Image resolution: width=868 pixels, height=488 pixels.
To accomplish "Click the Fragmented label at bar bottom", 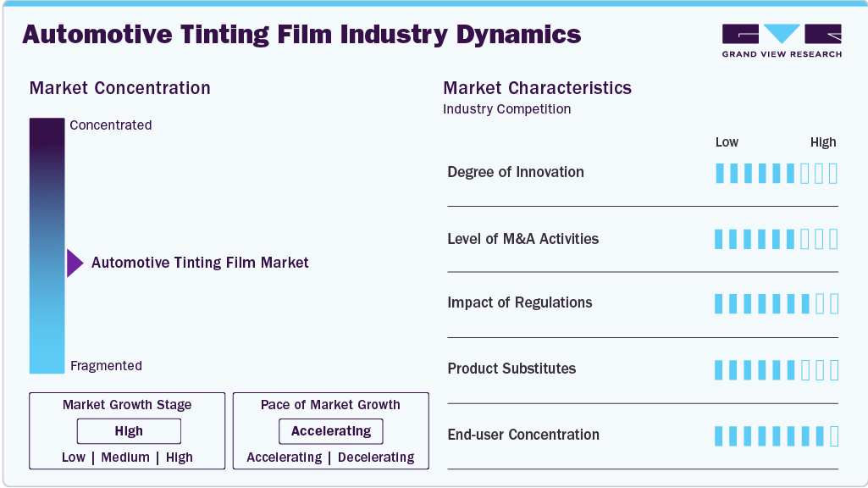I will pos(106,366).
